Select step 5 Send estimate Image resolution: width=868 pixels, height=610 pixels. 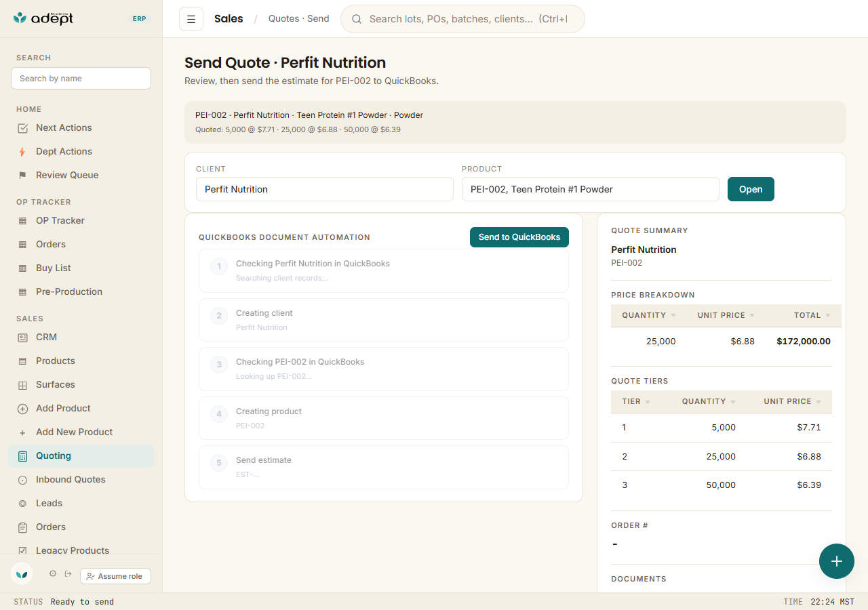click(x=384, y=467)
